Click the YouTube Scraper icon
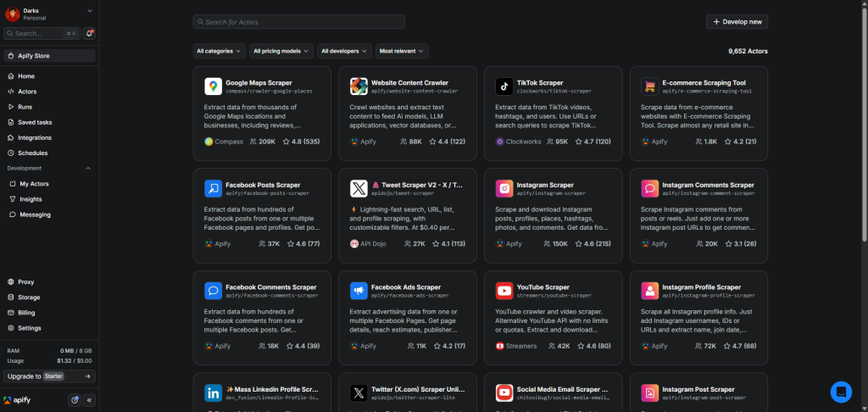 pos(504,291)
